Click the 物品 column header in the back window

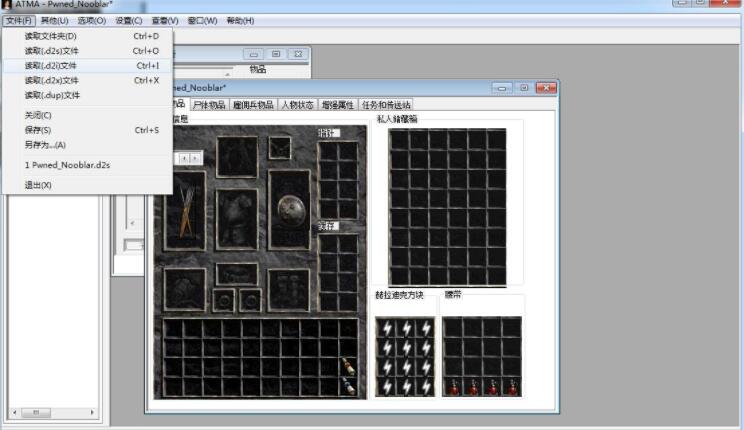pos(258,70)
